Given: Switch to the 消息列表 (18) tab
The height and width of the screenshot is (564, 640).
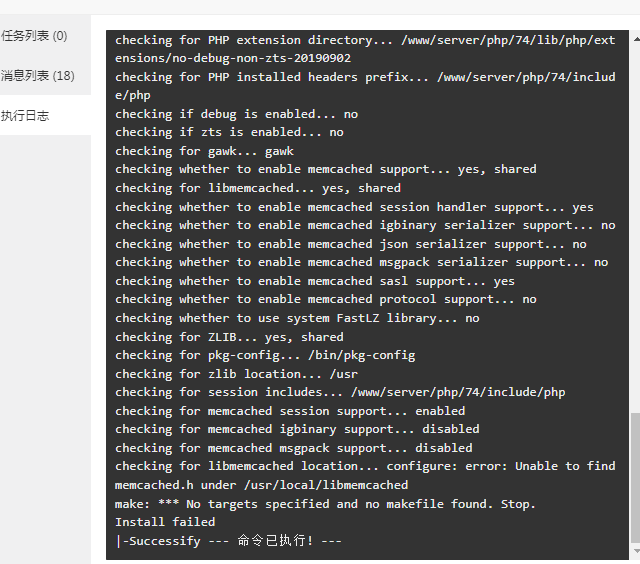Looking at the screenshot, I should pyautogui.click(x=38, y=76).
